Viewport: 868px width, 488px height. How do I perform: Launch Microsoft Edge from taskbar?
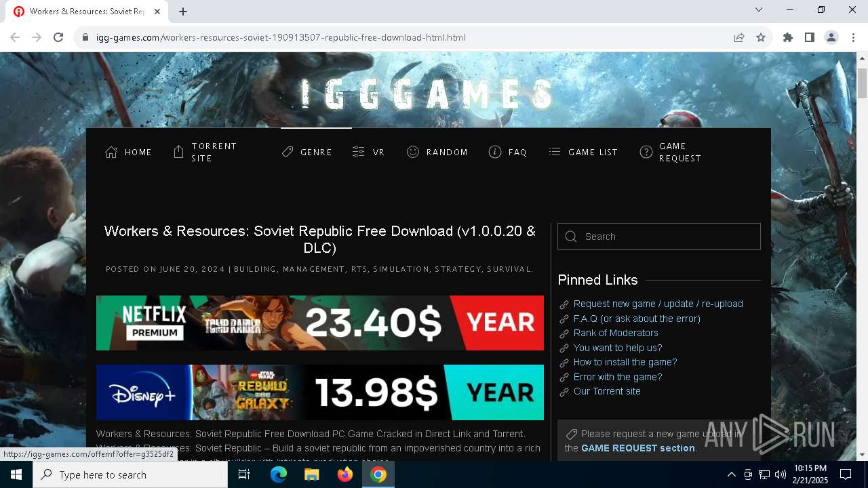tap(279, 474)
